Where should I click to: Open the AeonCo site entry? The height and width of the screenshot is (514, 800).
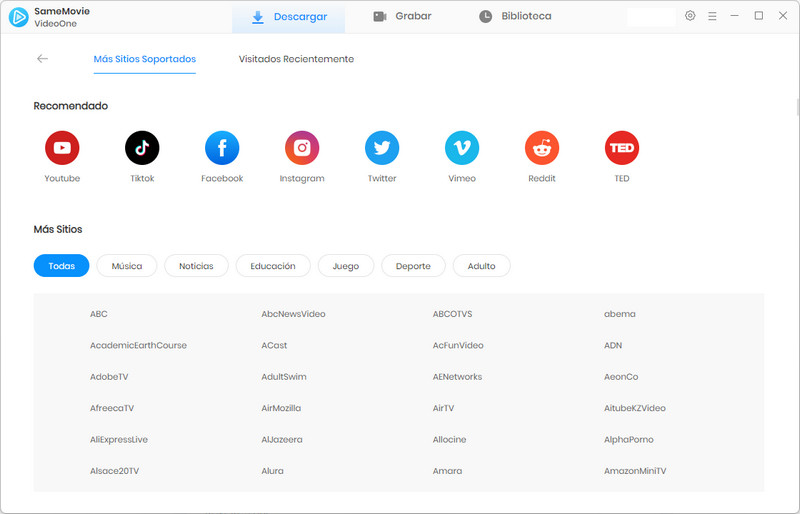[x=621, y=377]
